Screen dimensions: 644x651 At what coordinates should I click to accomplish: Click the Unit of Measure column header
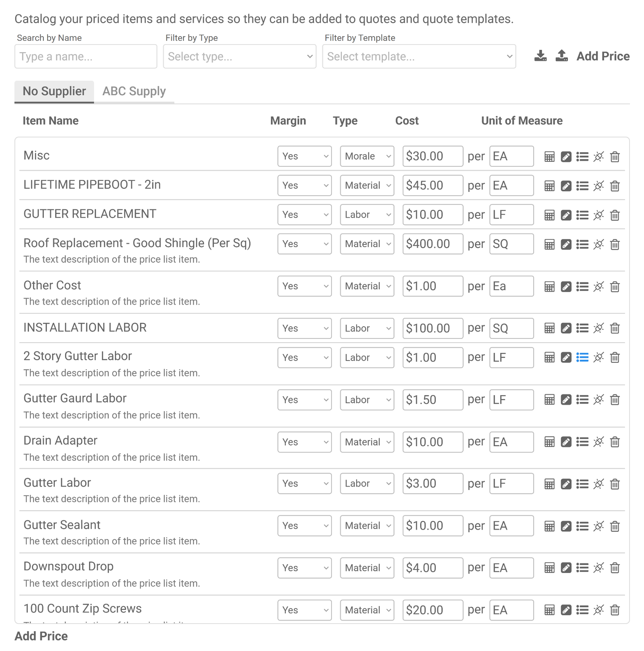[522, 121]
